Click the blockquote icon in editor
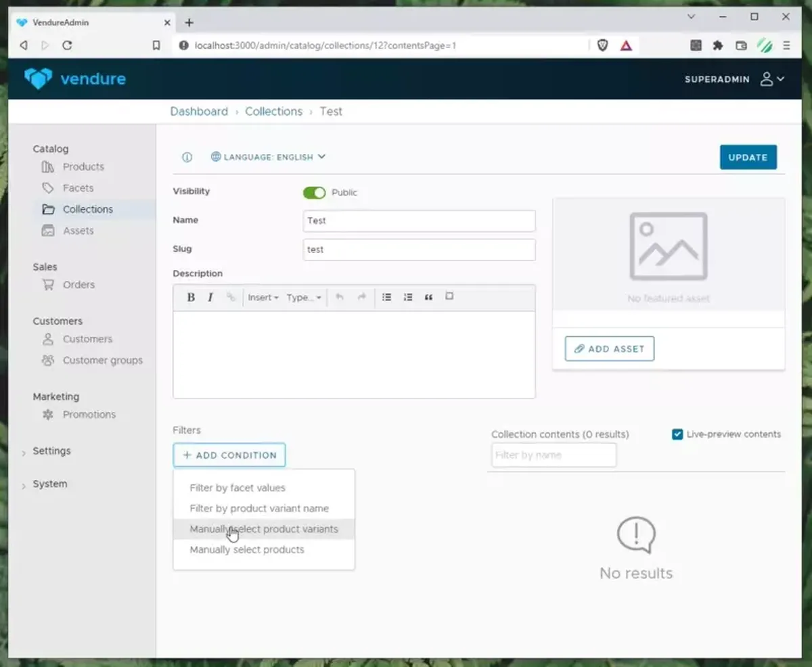812x667 pixels. coord(428,298)
